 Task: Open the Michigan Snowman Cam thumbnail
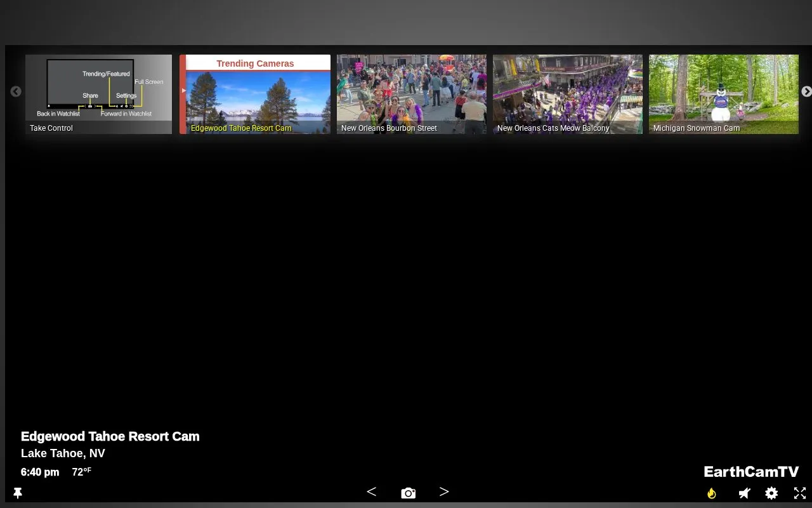(x=724, y=94)
